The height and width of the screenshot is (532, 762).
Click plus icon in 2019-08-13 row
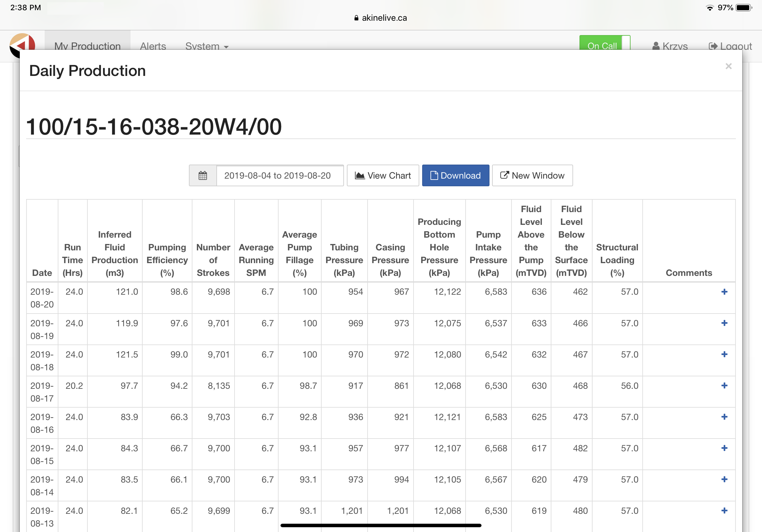[724, 510]
